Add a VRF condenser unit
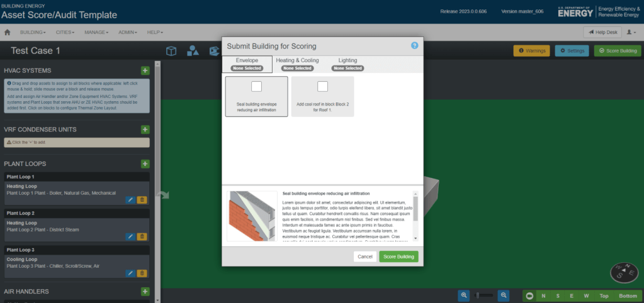Viewport: 644px width, 303px height. tap(145, 129)
